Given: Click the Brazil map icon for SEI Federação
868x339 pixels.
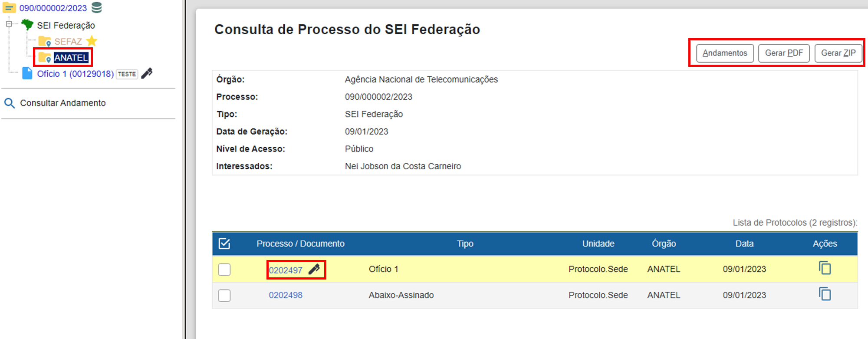Looking at the screenshot, I should click(x=27, y=24).
